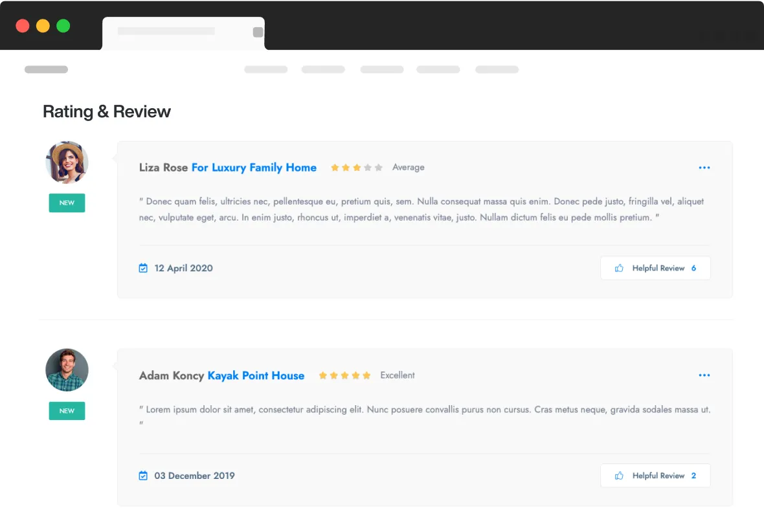Click the calendar icon beside 12 April 2020
764x532 pixels.
point(143,268)
